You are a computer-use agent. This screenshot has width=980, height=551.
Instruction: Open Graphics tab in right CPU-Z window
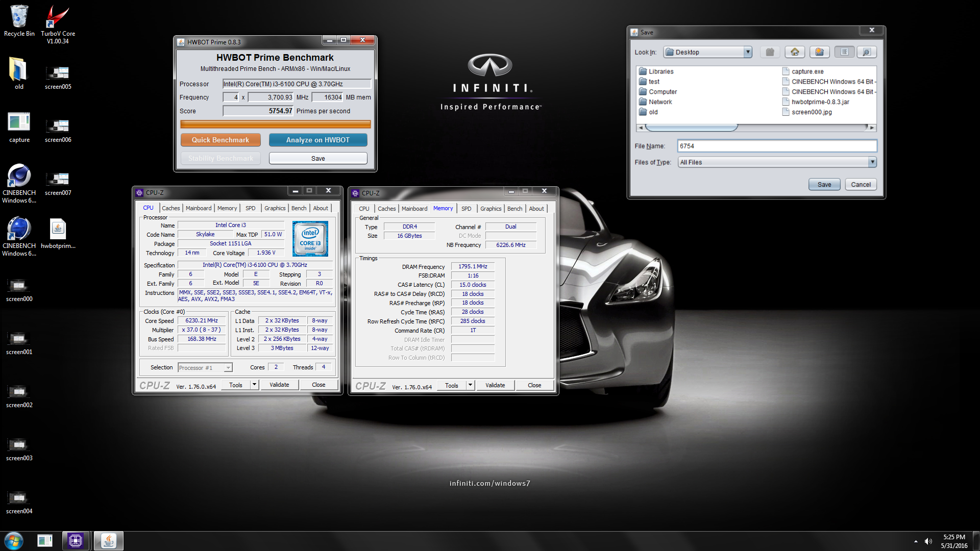pos(491,209)
